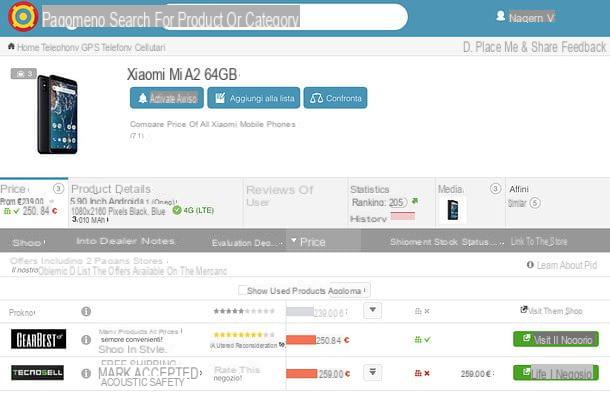Screen dimensions: 610x397
Task: Click the red price history bar
Action: pyautogui.click(x=403, y=216)
